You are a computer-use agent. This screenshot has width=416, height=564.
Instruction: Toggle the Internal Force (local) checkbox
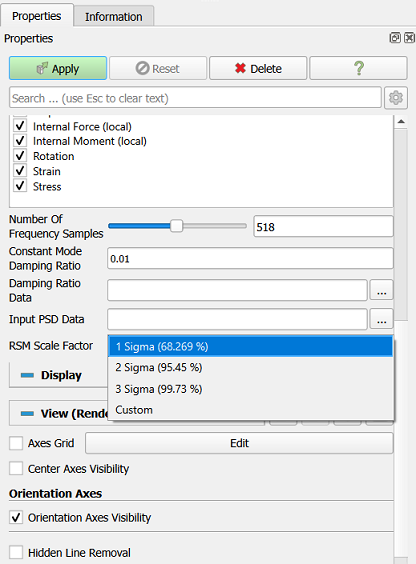point(20,126)
